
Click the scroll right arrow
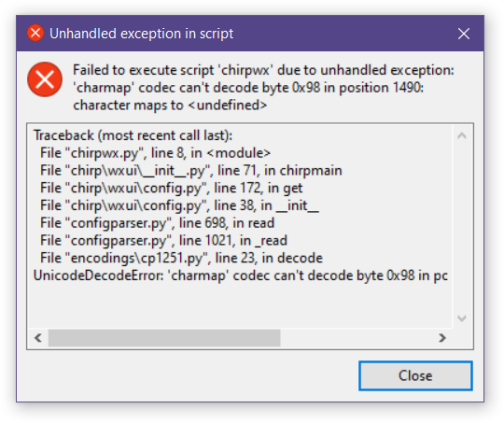point(442,338)
